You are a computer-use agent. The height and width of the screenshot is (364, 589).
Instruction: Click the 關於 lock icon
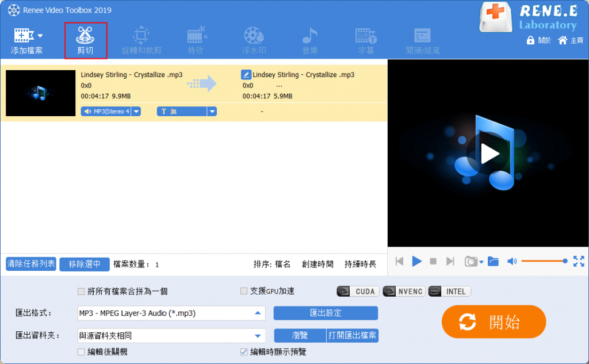[x=530, y=40]
